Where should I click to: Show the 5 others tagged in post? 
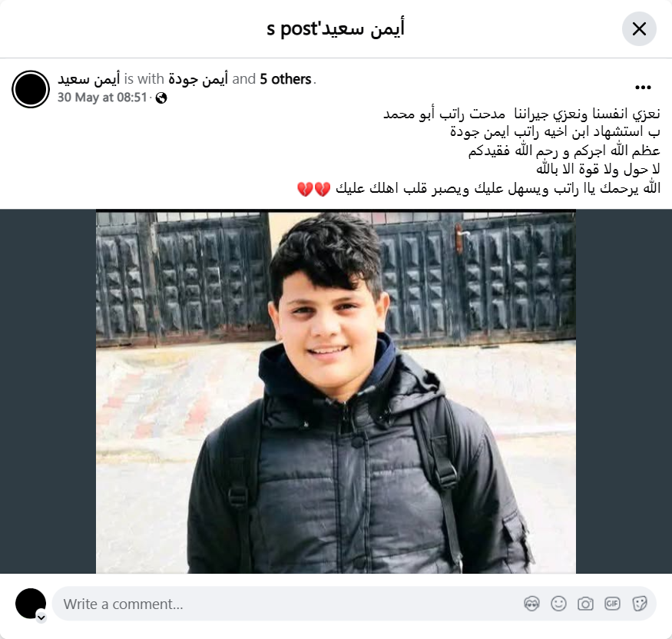click(286, 79)
